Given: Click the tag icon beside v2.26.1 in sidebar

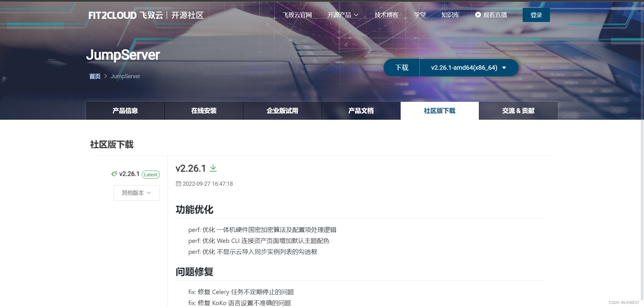Looking at the screenshot, I should [x=114, y=174].
